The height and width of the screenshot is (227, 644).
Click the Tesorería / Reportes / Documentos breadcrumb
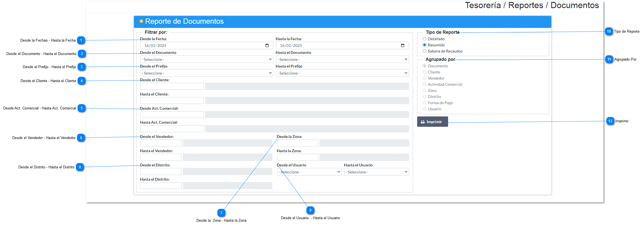tap(532, 5)
